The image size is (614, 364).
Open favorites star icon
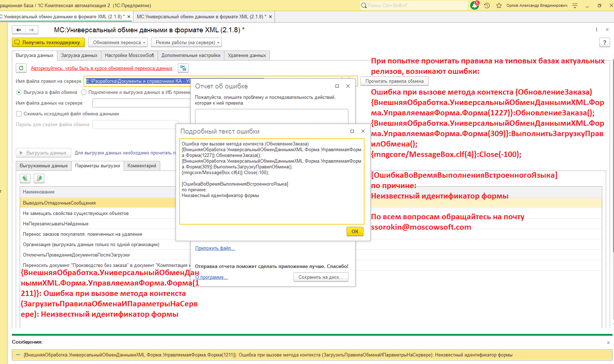point(499,5)
